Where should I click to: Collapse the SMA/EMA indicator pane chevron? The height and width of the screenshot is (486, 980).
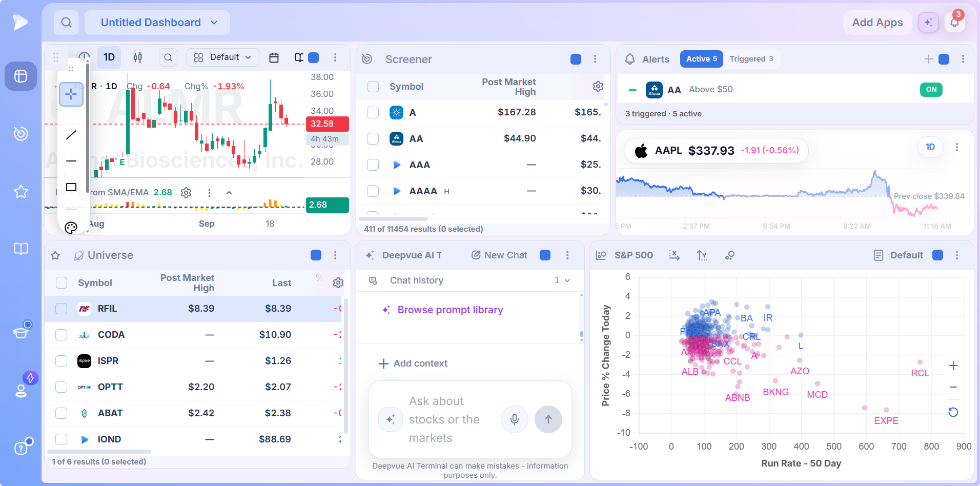[x=229, y=193]
